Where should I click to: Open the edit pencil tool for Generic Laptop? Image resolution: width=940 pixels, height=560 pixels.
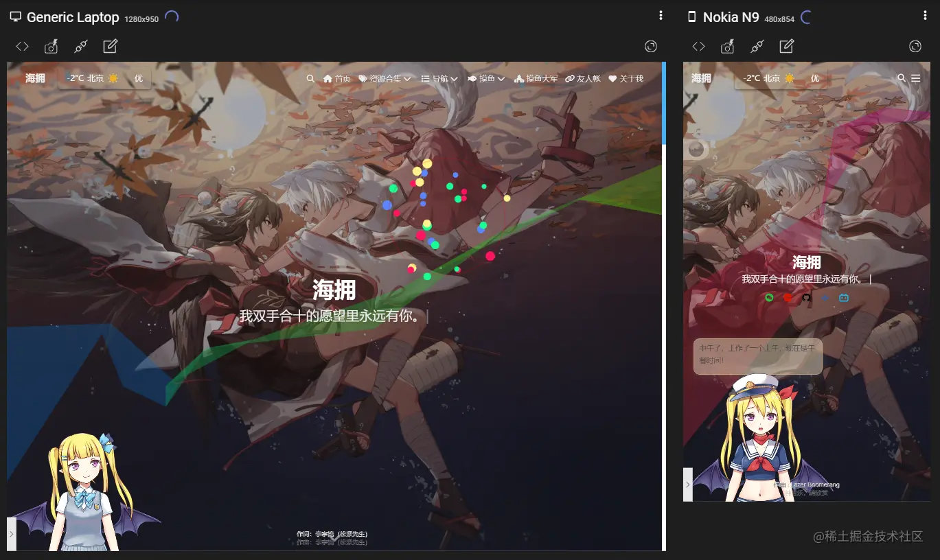pos(111,46)
